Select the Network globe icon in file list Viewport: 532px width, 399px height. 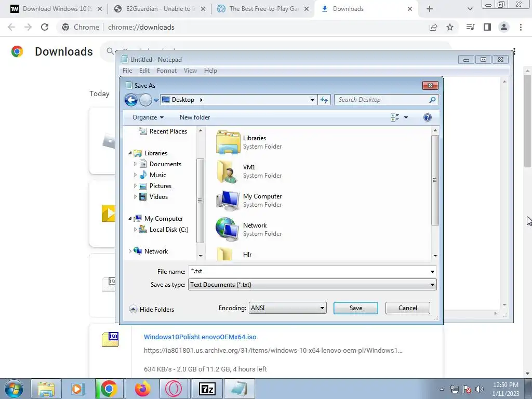(x=228, y=230)
